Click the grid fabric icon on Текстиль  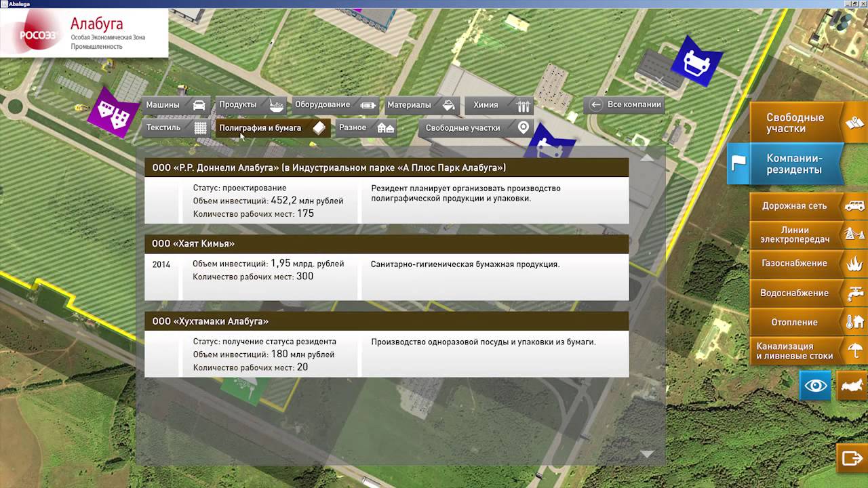click(x=200, y=127)
